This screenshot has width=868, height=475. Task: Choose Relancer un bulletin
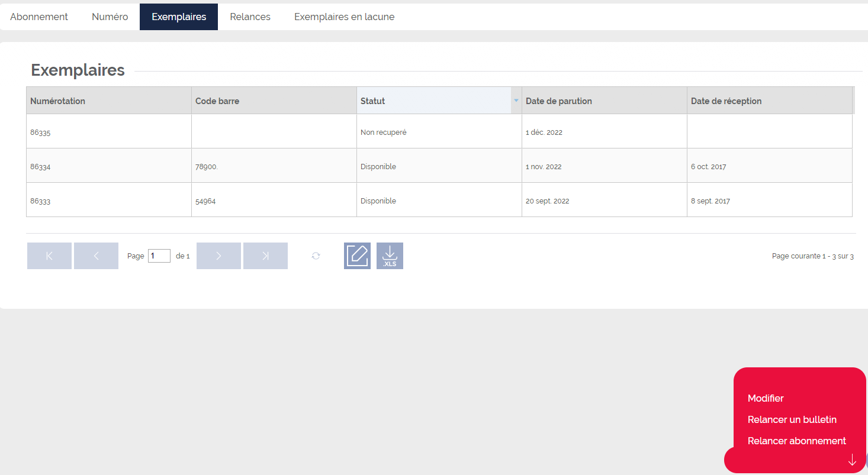[x=792, y=419]
